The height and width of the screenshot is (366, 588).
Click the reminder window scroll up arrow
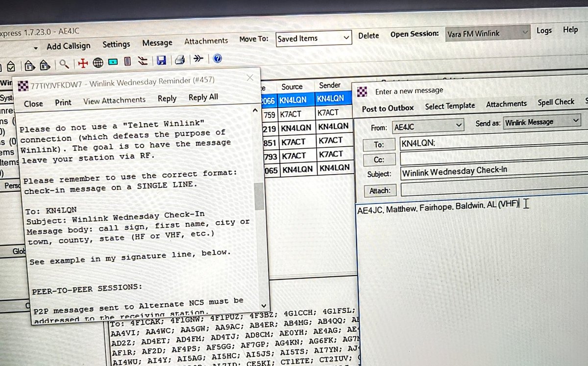(x=254, y=111)
